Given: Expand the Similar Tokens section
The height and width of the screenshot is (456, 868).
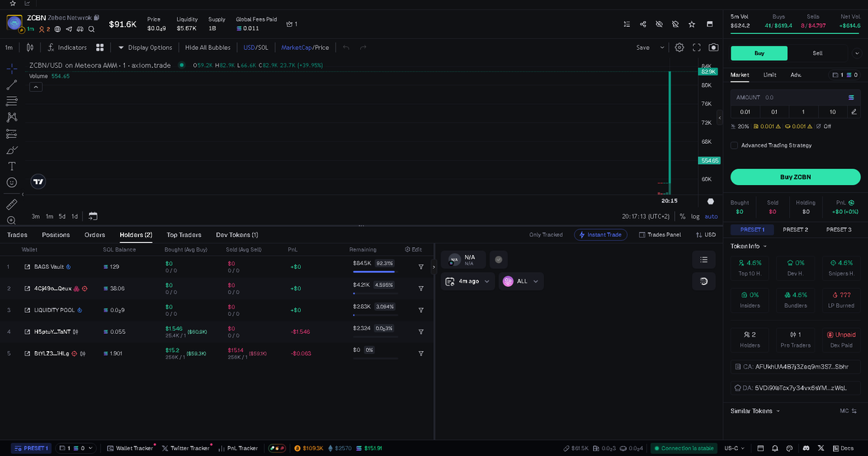Looking at the screenshot, I should [756, 410].
